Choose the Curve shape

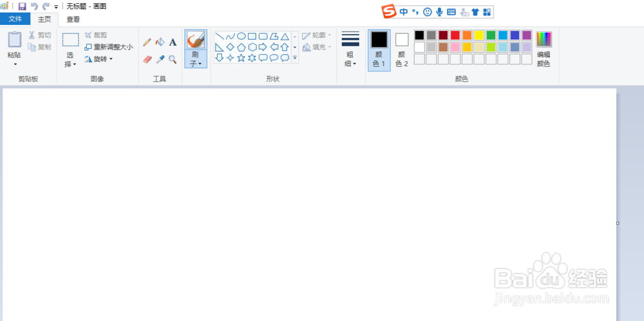coord(231,36)
